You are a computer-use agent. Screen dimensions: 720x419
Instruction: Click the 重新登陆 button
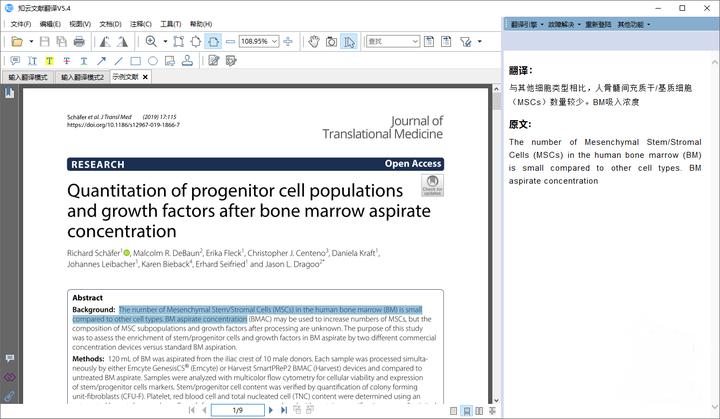click(x=598, y=24)
